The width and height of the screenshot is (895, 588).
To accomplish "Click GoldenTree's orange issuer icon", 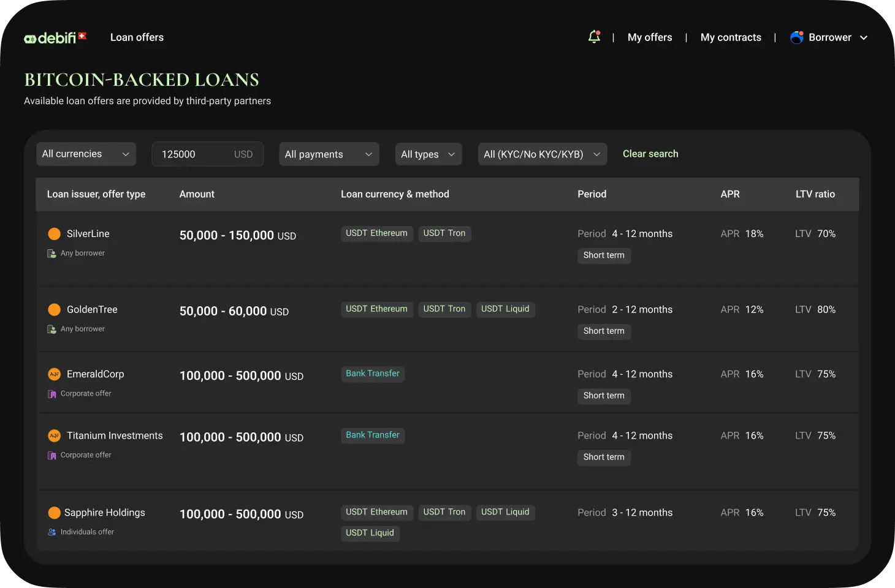I will coord(54,310).
